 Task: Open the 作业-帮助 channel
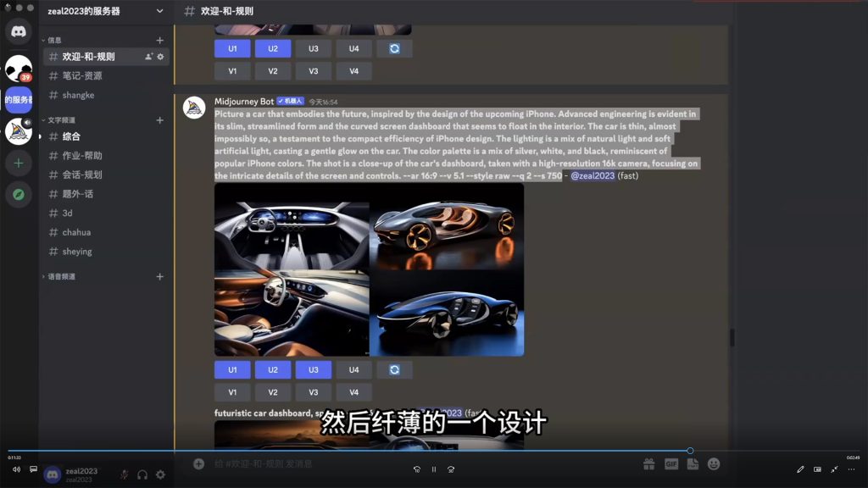81,156
